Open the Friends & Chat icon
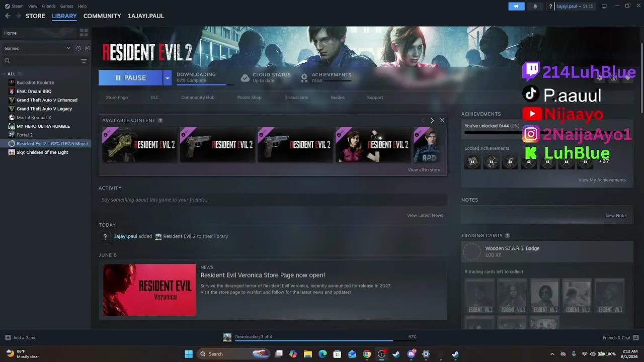Viewport: 644px width, 362px height. (x=636, y=337)
